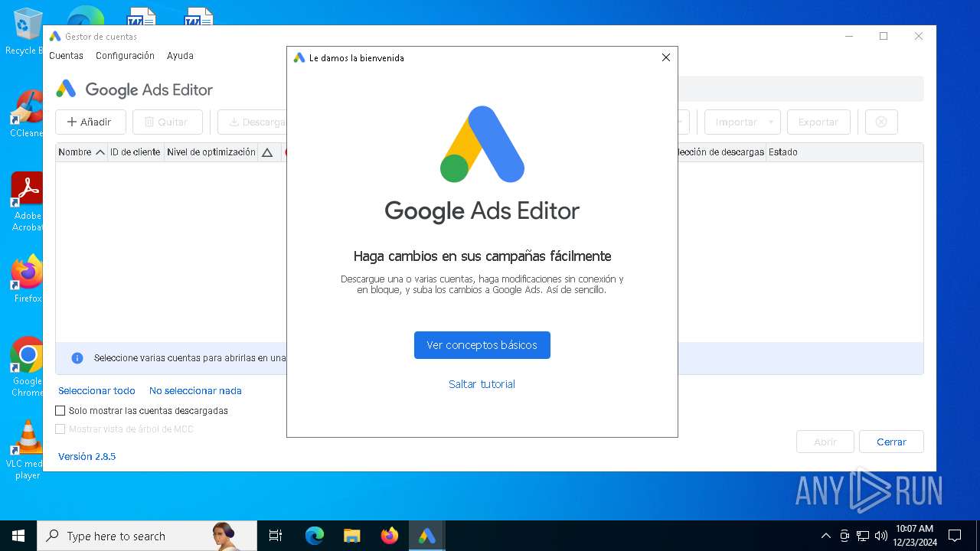Click the Cerrar button
This screenshot has width=980, height=551.
[891, 442]
